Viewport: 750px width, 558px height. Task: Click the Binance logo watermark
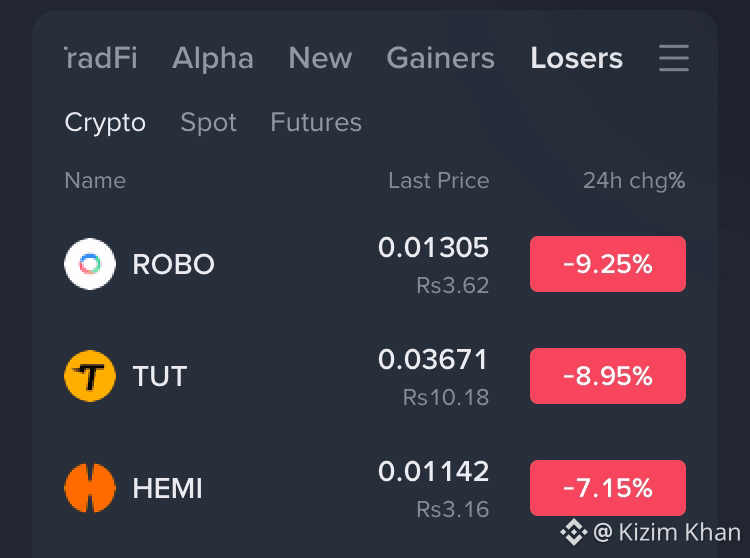pos(574,532)
